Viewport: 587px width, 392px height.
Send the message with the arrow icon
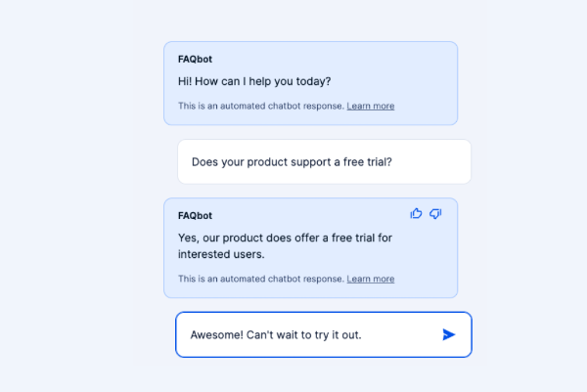click(x=448, y=334)
